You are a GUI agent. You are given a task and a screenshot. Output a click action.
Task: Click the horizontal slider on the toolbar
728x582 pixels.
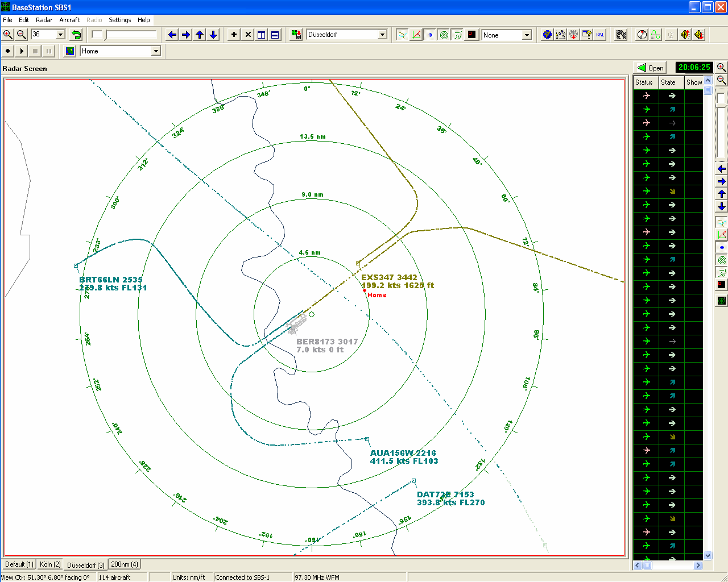(125, 35)
